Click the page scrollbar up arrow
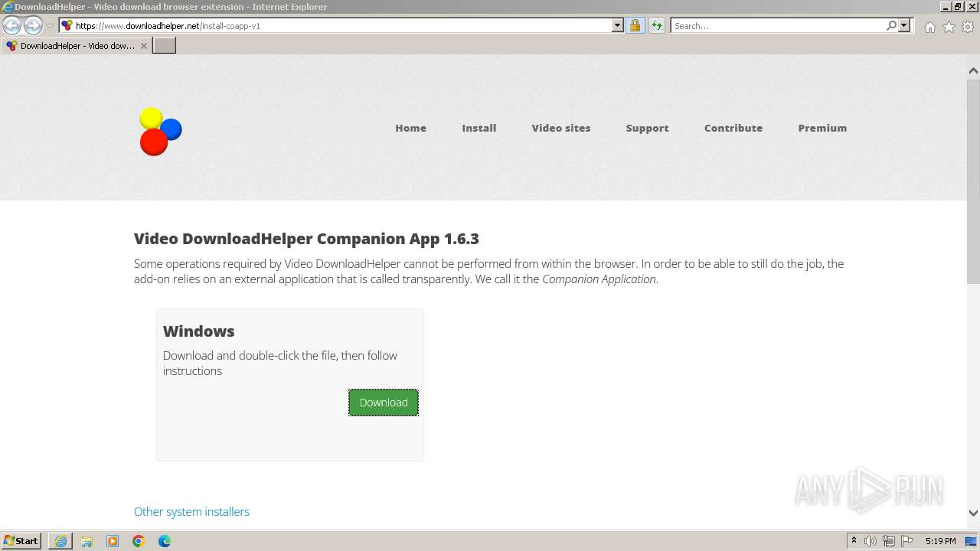980x551 pixels. (x=973, y=70)
